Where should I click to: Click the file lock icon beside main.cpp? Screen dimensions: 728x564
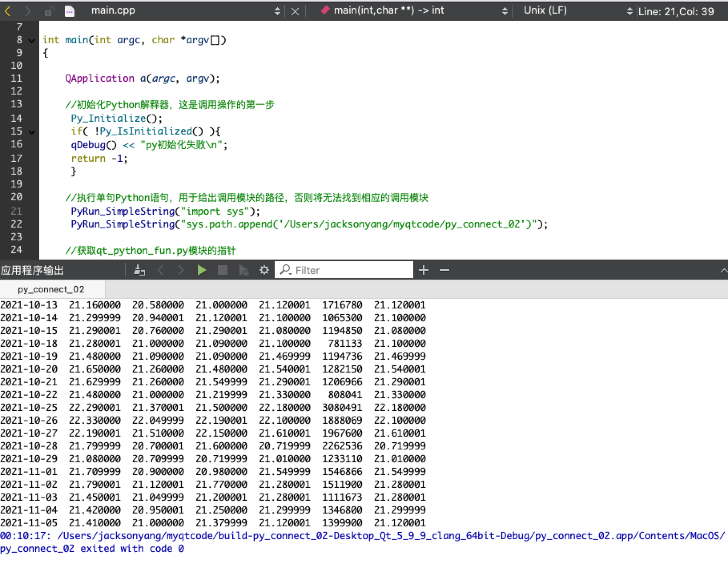click(49, 11)
